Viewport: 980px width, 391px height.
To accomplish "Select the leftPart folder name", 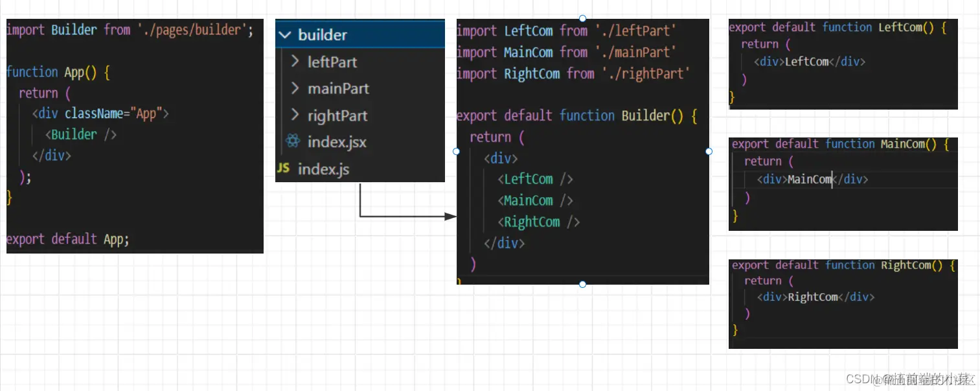I will (332, 62).
